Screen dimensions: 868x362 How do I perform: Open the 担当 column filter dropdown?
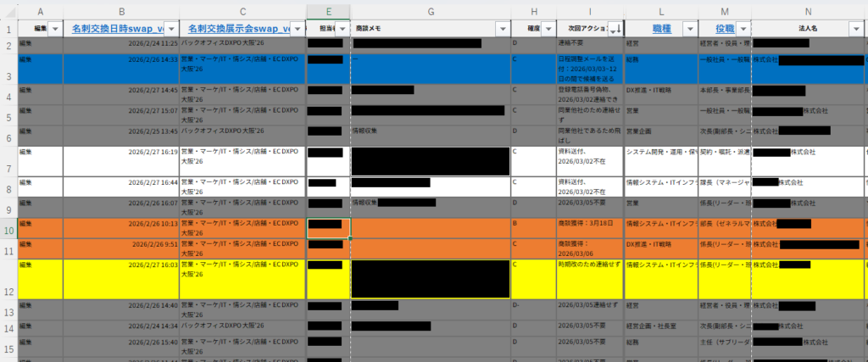[342, 29]
